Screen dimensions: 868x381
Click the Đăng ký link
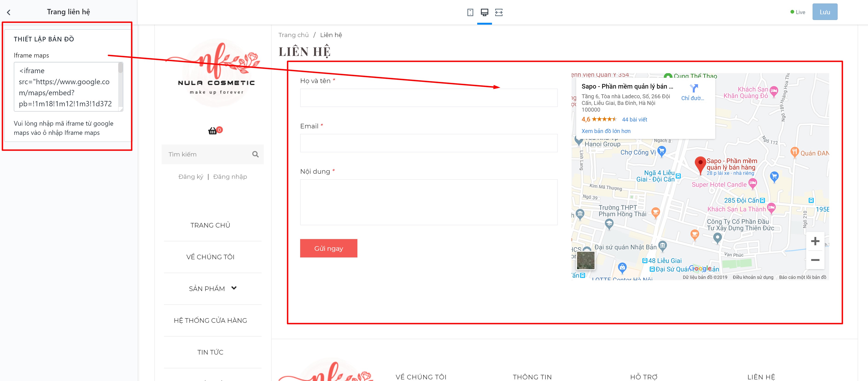(191, 177)
